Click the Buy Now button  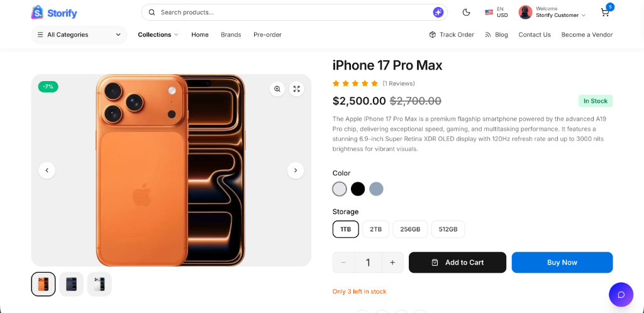click(x=562, y=263)
